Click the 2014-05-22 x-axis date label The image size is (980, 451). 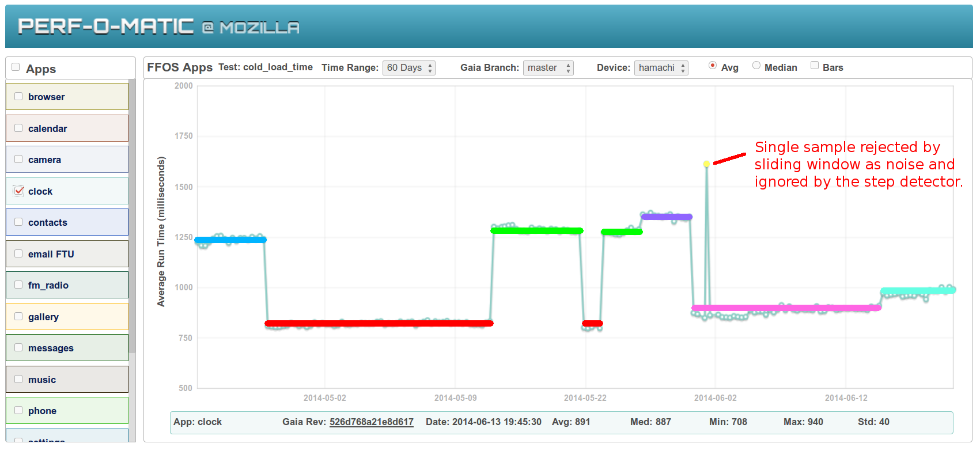[585, 398]
